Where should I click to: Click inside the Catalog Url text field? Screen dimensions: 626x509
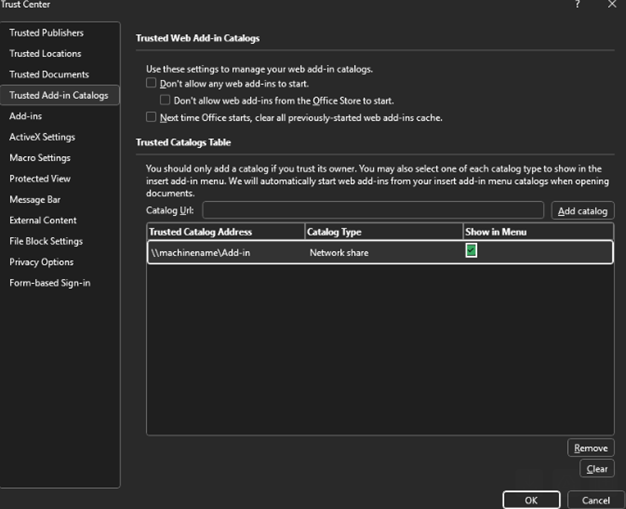coord(373,210)
